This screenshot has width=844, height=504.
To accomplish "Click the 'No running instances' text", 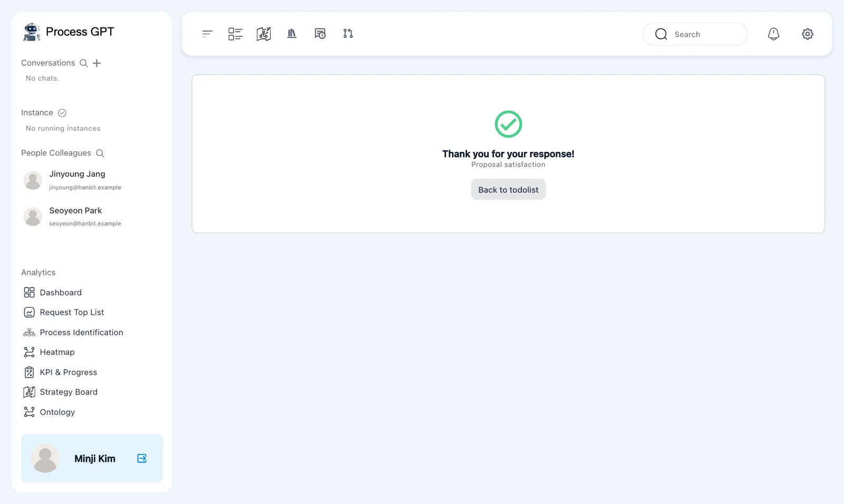I will click(63, 129).
